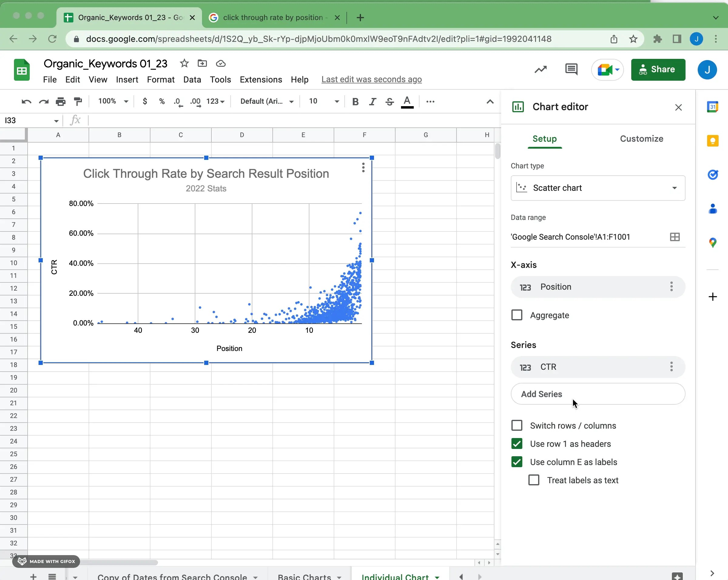Open the Scatter chart type dropdown
This screenshot has height=580, width=728.
[598, 188]
